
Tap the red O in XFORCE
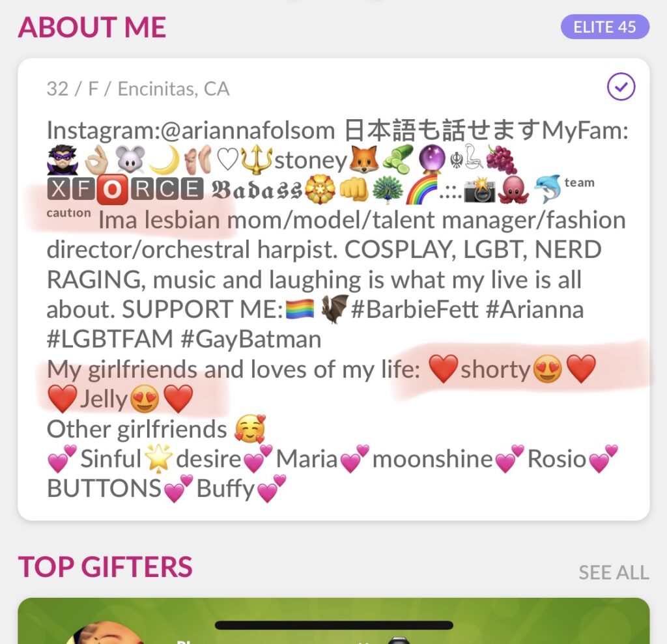pos(112,189)
